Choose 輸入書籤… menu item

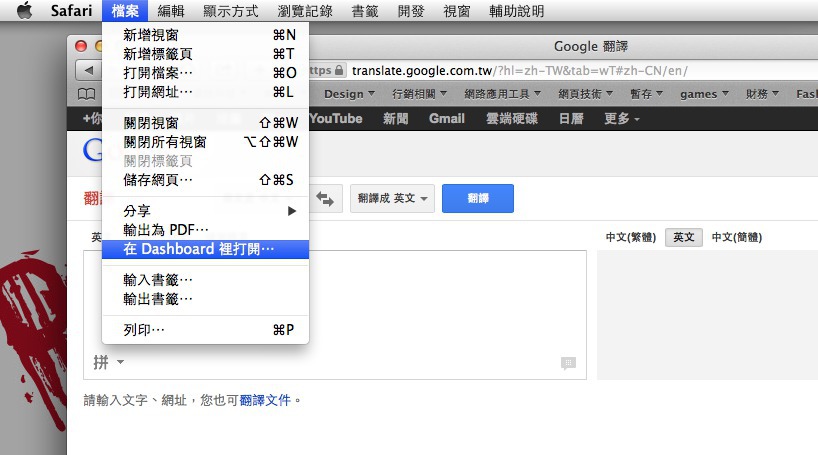pyautogui.click(x=206, y=280)
